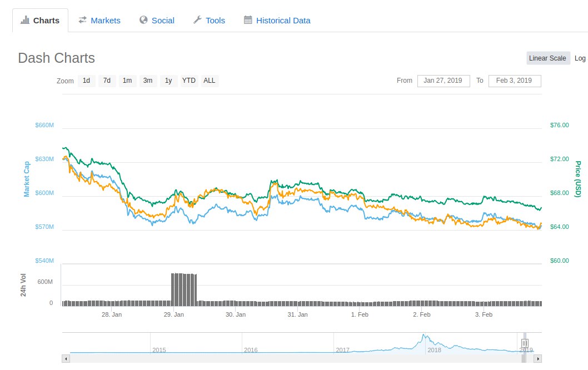Go to the Tools tab
The image size is (588, 370).
point(210,21)
